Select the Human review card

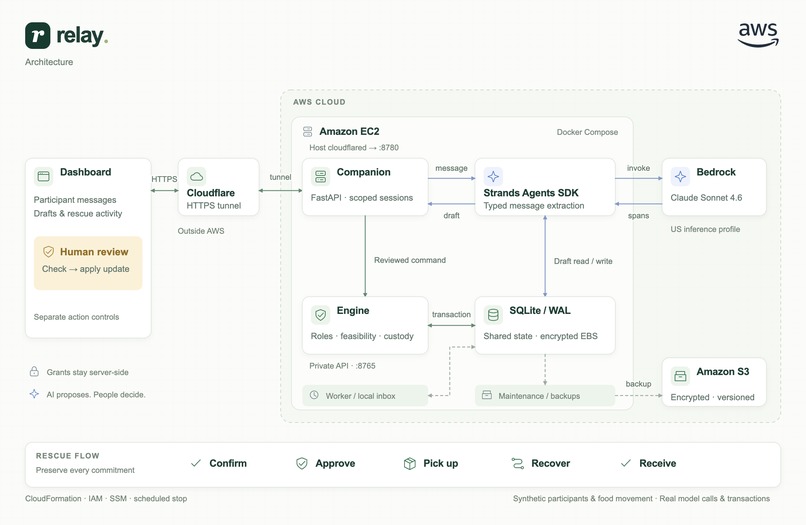click(88, 263)
